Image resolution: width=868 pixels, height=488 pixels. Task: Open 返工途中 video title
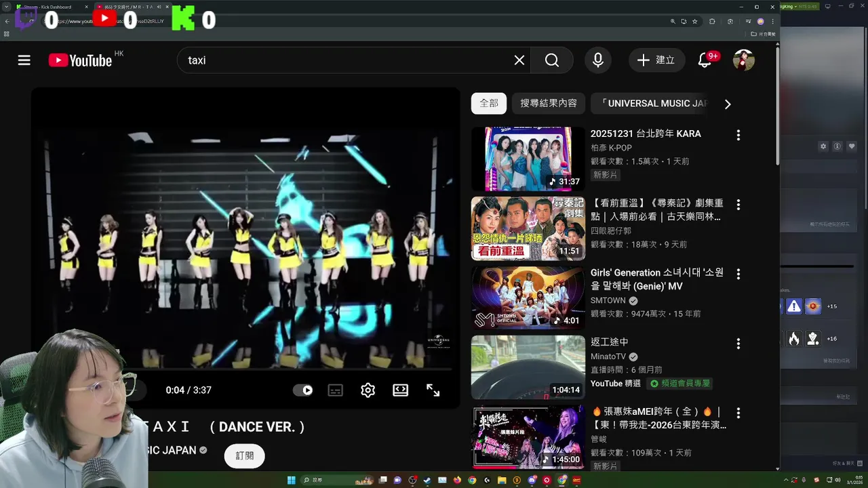pyautogui.click(x=610, y=342)
